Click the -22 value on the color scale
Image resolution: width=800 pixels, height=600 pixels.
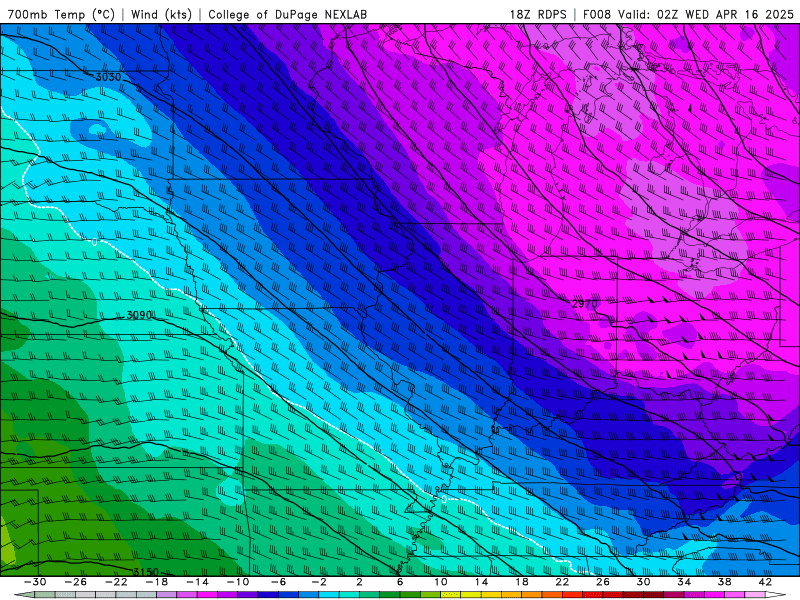116,582
